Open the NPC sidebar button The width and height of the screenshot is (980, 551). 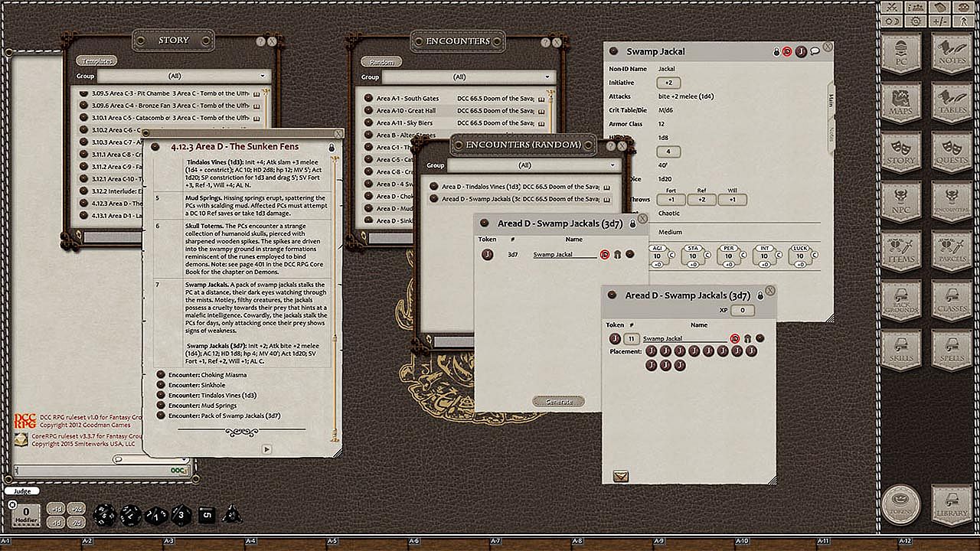pyautogui.click(x=900, y=202)
